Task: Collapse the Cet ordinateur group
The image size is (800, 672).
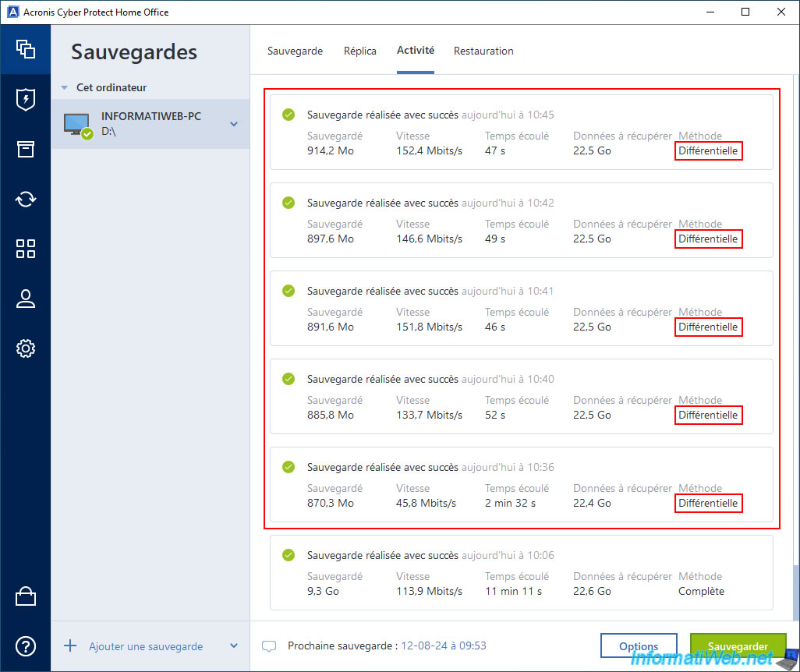Action: point(64,88)
